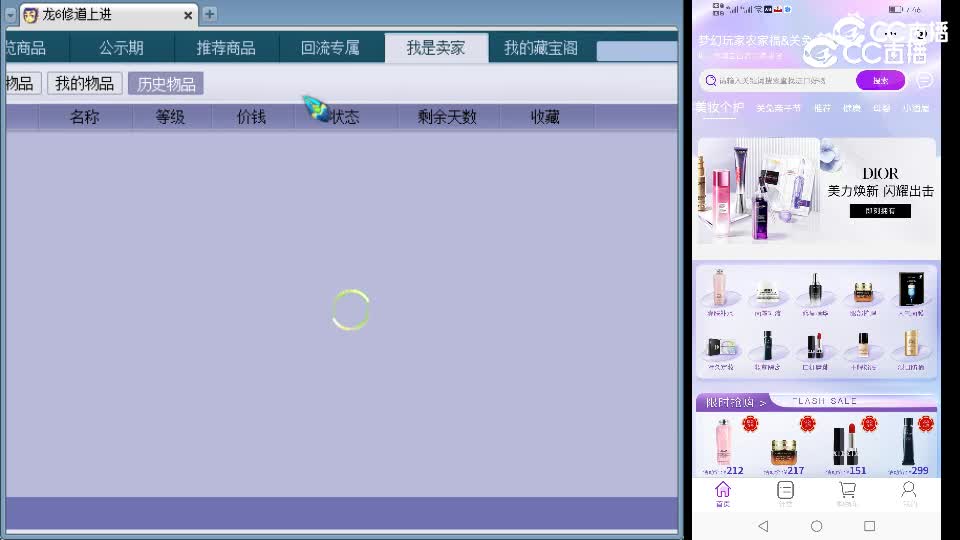The width and height of the screenshot is (960, 540).
Task: Open a new browser tab with plus button
Action: 209,14
